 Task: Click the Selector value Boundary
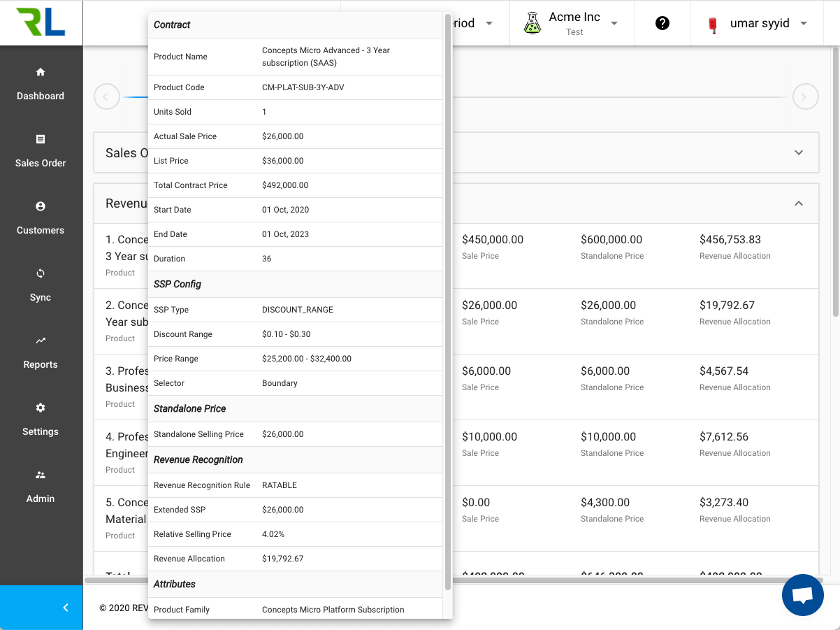pyautogui.click(x=280, y=383)
